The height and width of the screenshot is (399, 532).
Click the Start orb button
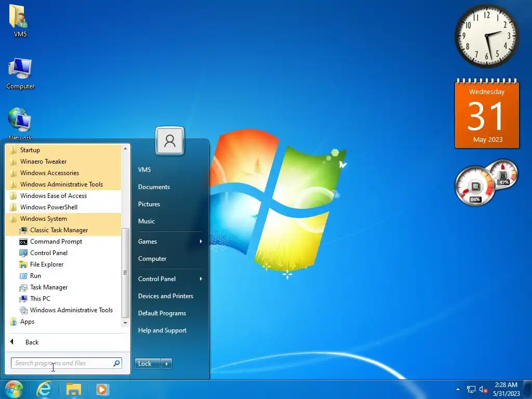pos(14,390)
